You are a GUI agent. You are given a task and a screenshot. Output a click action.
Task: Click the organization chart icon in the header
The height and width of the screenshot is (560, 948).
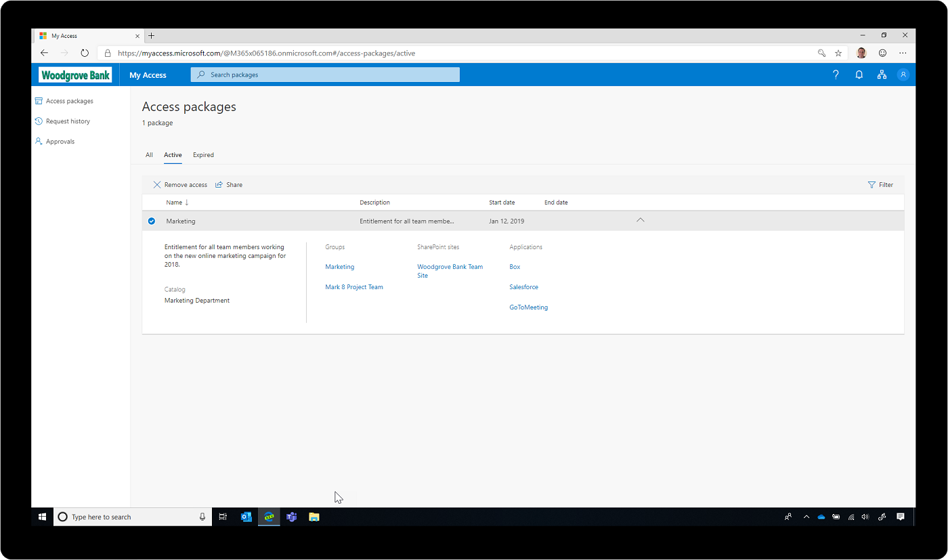pos(882,74)
